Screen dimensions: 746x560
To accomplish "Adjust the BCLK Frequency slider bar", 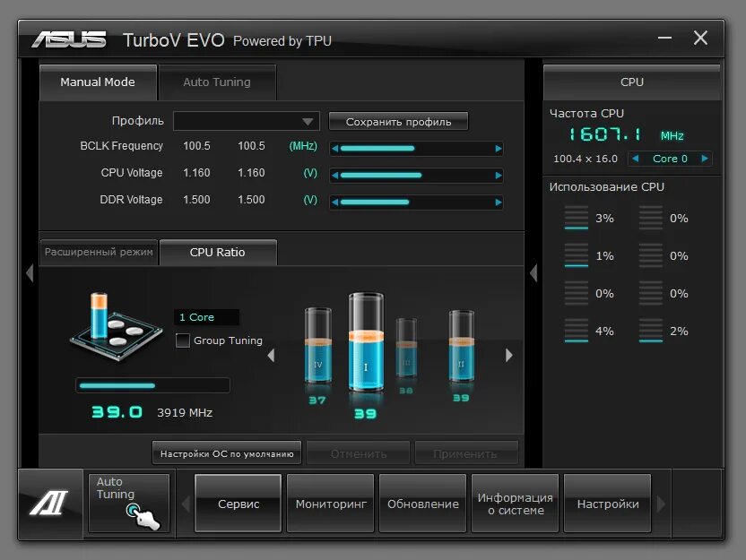I will coord(416,149).
